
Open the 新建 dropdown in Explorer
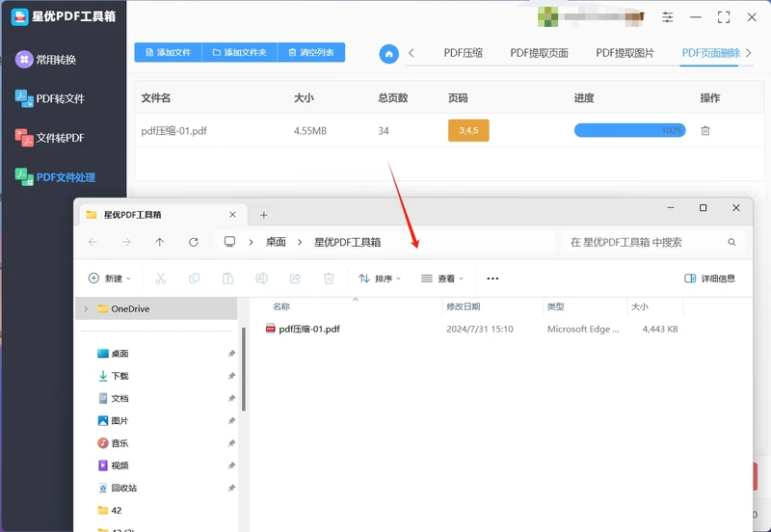point(109,279)
